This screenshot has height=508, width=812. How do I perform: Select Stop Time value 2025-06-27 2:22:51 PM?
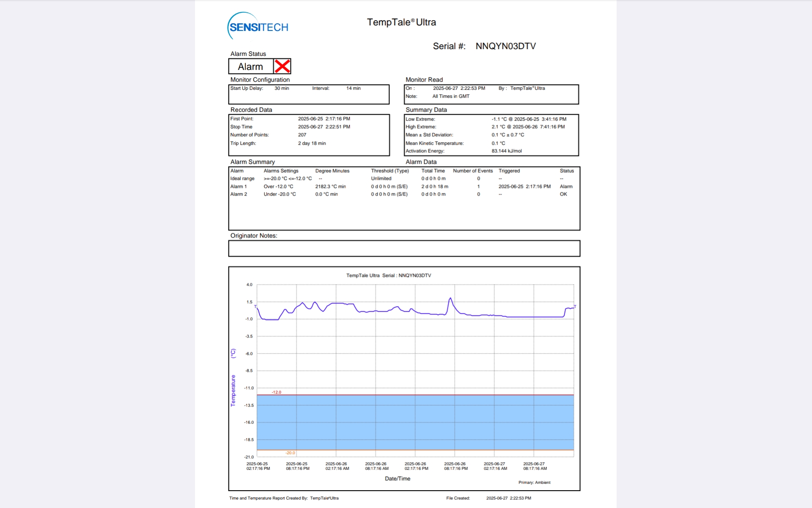[x=324, y=127]
